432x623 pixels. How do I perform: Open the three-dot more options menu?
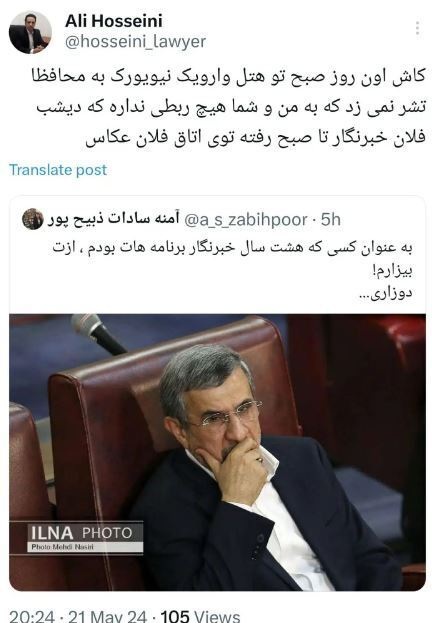pos(417,28)
